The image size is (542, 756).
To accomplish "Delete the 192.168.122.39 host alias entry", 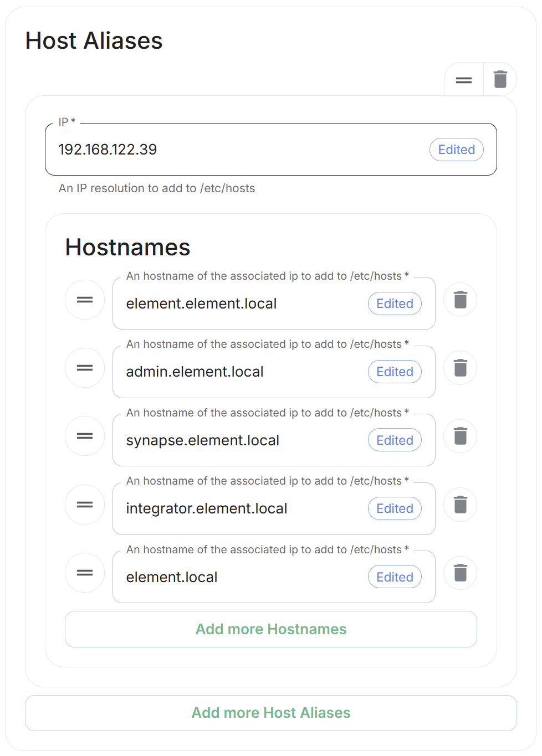I will (x=500, y=79).
